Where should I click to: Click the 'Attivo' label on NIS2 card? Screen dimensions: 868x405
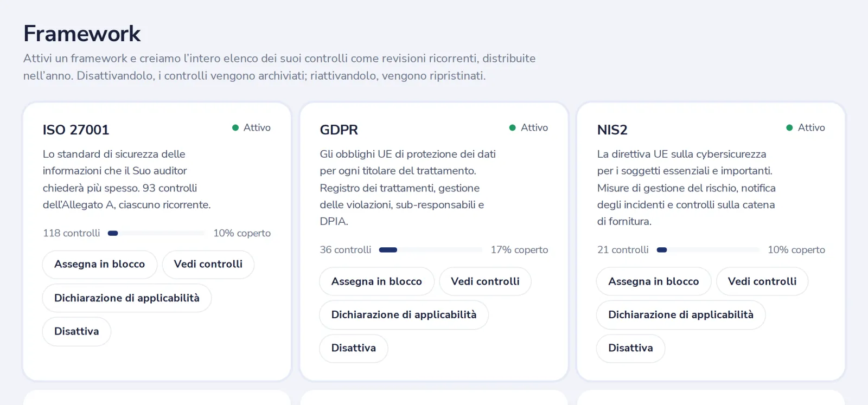(812, 128)
